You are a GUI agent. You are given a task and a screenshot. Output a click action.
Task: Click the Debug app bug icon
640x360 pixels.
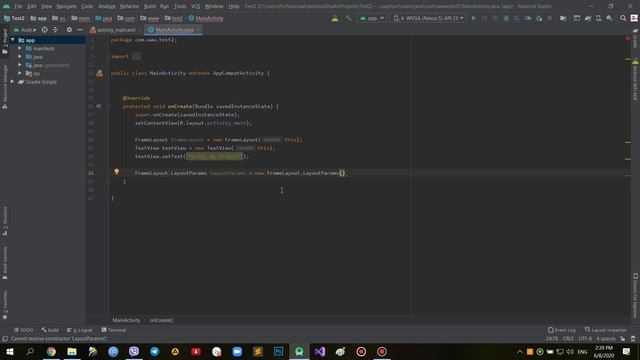(506, 18)
